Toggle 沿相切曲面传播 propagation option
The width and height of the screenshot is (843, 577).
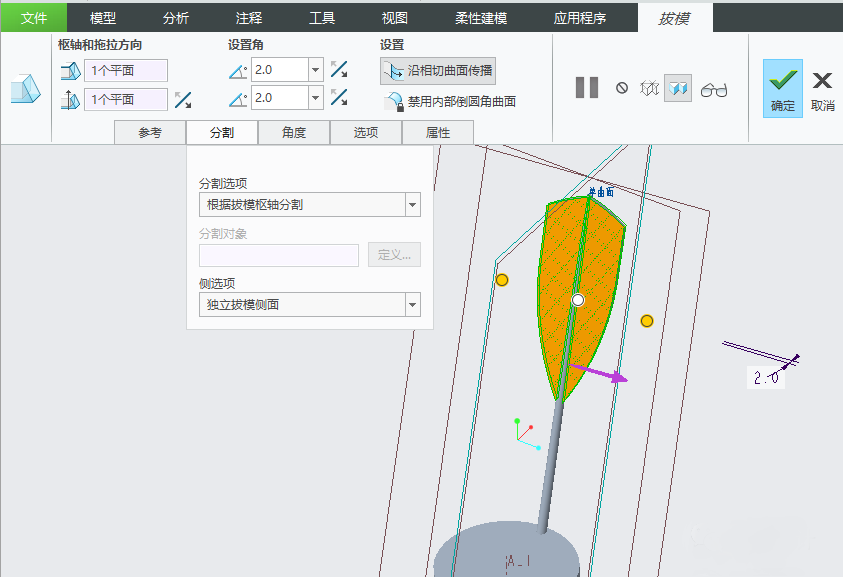point(438,71)
